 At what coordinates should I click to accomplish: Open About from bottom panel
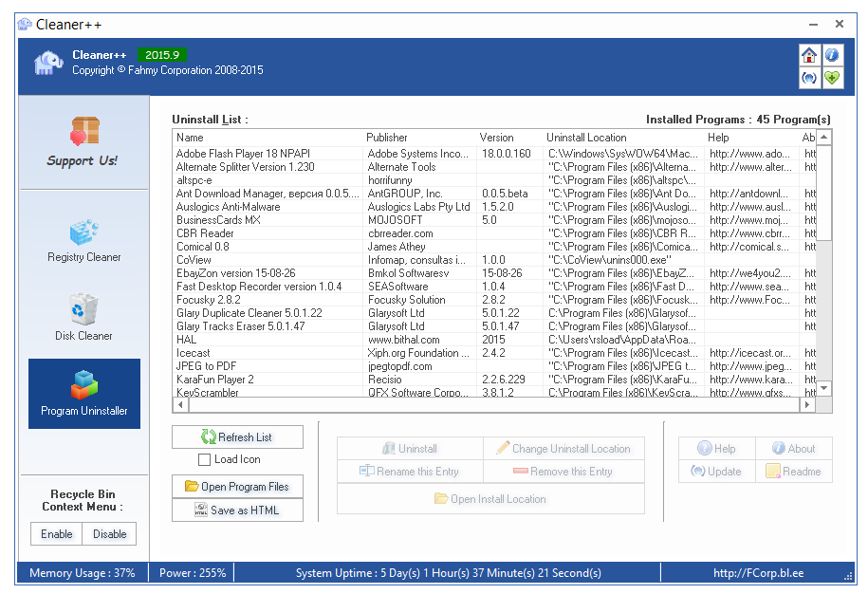794,449
